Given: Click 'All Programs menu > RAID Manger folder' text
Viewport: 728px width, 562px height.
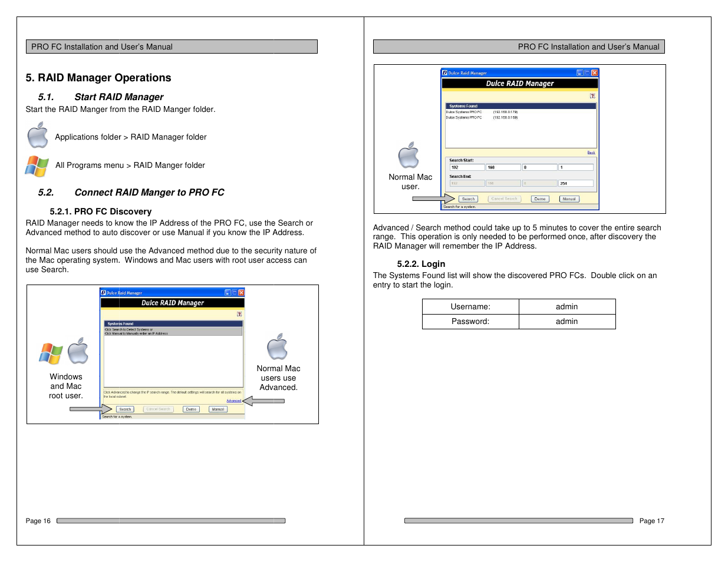Looking at the screenshot, I should (x=130, y=165).
